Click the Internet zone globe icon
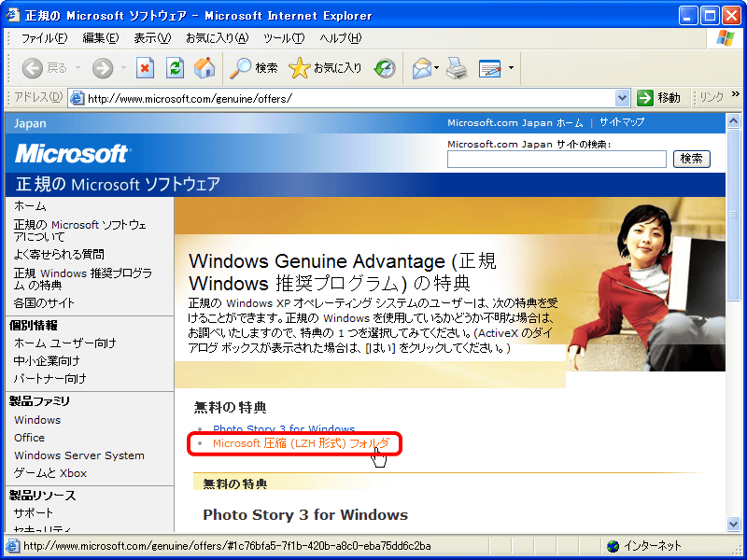 613,546
